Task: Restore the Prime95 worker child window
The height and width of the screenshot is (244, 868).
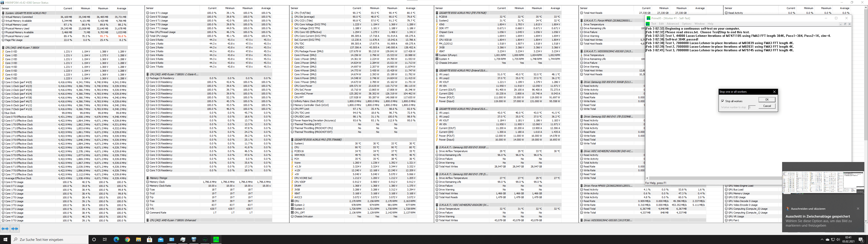Action: [845, 24]
